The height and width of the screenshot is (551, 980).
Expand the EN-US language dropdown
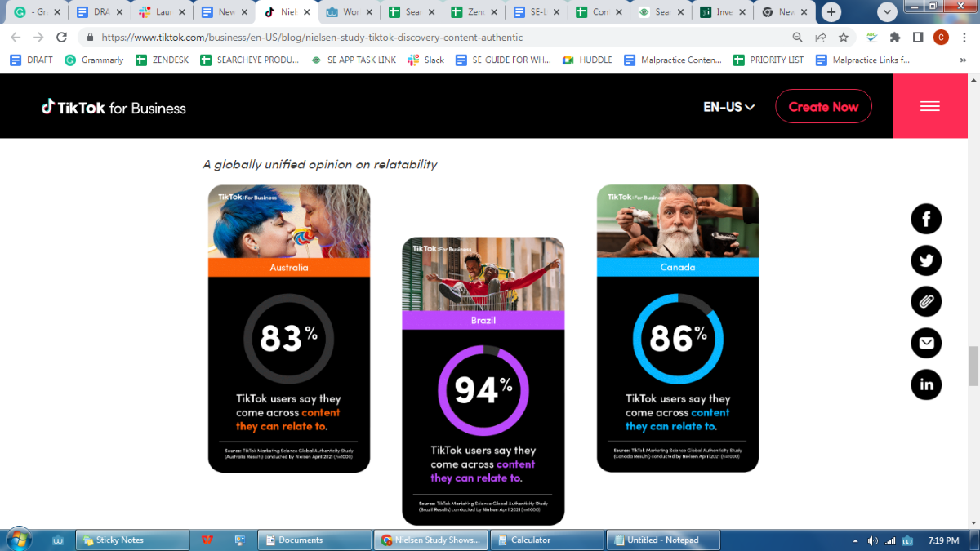coord(728,107)
